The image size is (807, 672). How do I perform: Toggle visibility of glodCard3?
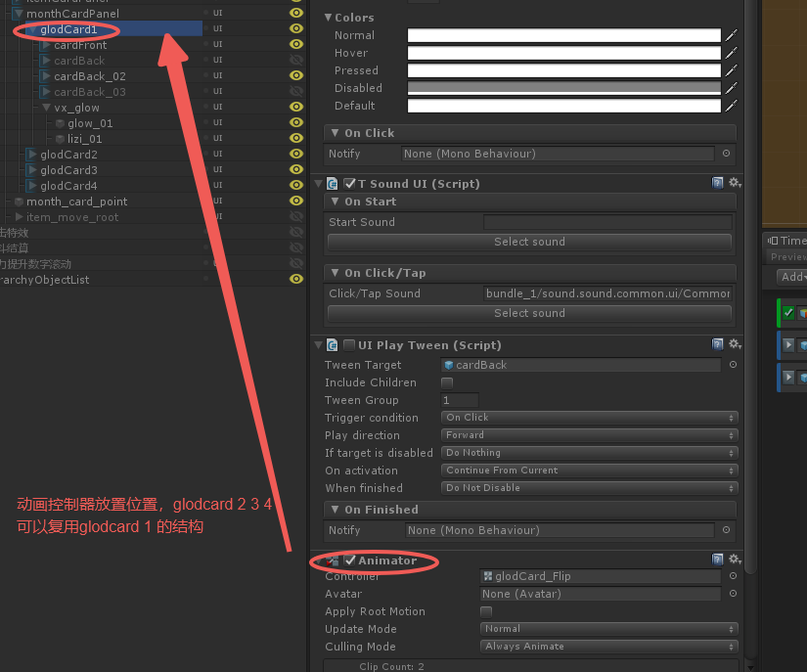pyautogui.click(x=296, y=169)
